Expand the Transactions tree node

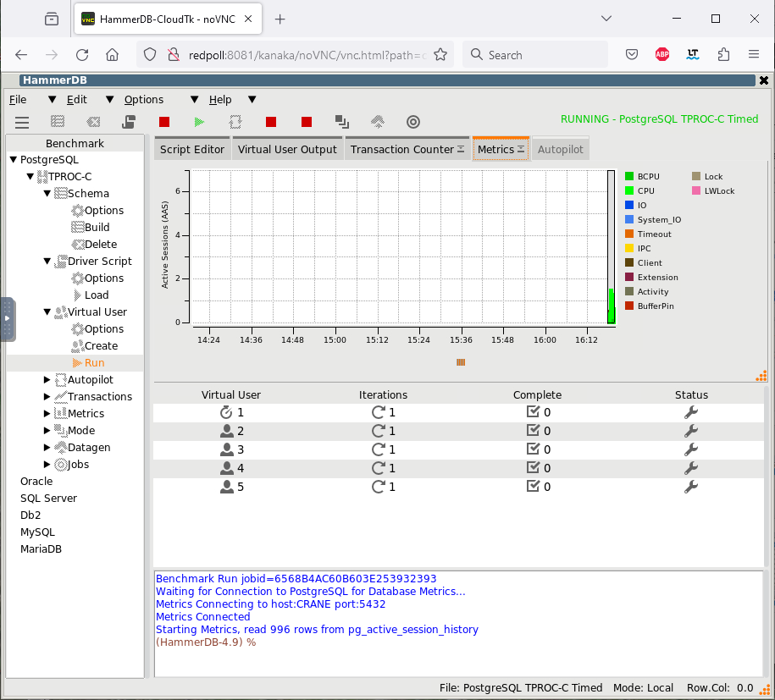tap(47, 396)
